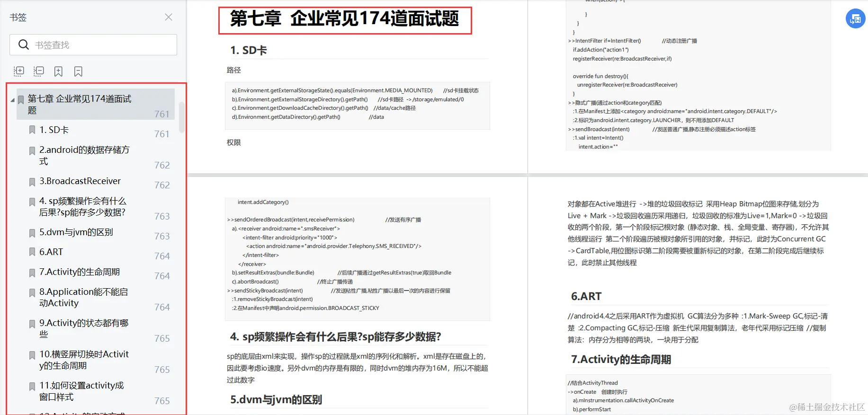Open bookmark 8.Application能不能启动Activity
The width and height of the screenshot is (868, 415).
point(84,297)
